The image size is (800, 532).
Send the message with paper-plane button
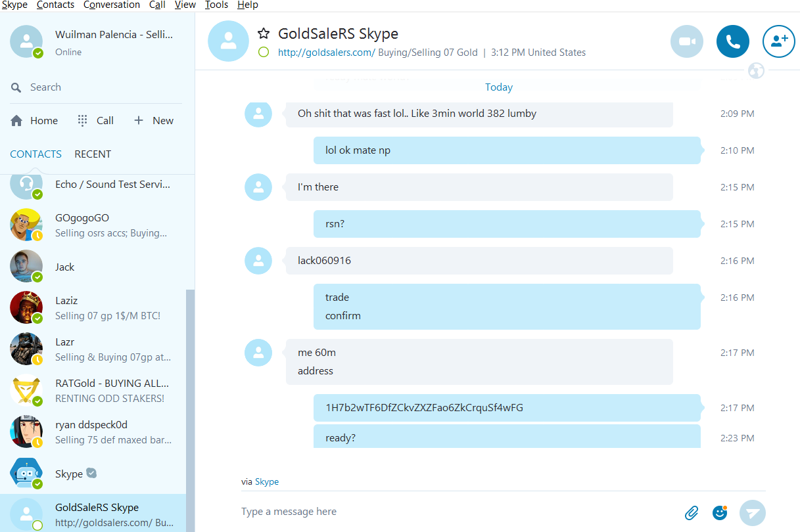coord(753,512)
